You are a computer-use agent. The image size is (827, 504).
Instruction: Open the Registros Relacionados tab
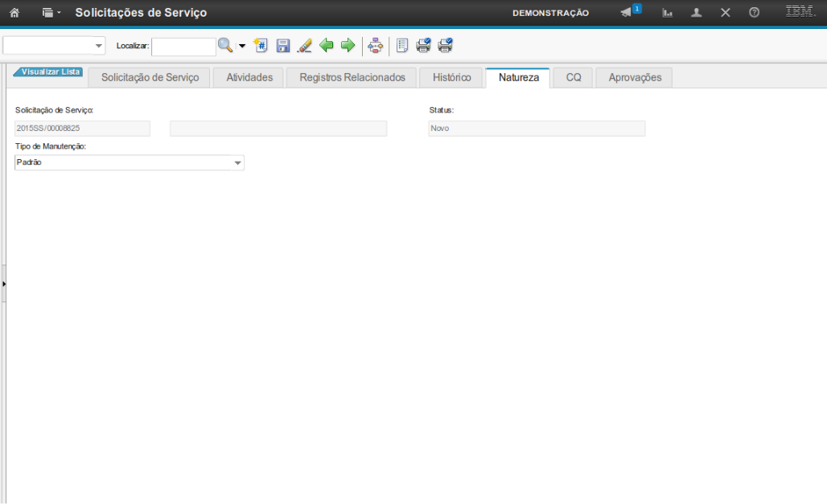click(x=352, y=78)
